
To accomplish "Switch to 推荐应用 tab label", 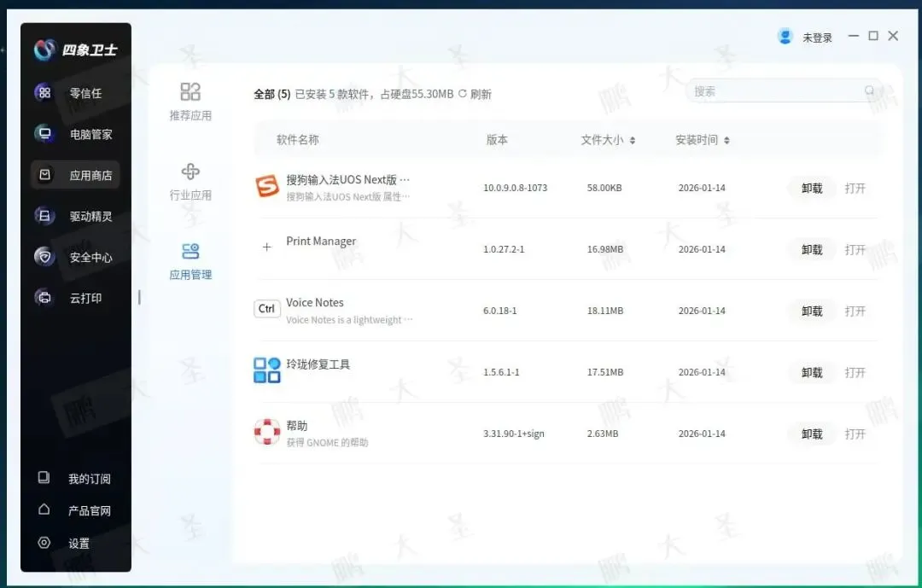I will coord(190,115).
